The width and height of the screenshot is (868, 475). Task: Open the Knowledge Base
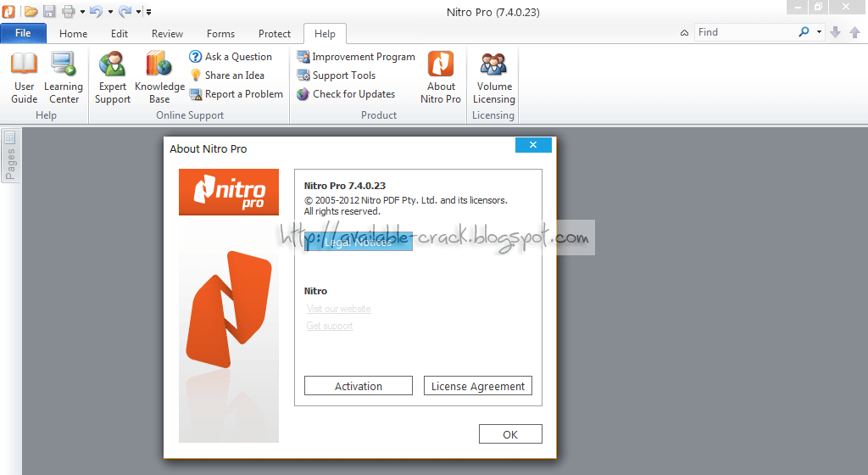pyautogui.click(x=159, y=77)
